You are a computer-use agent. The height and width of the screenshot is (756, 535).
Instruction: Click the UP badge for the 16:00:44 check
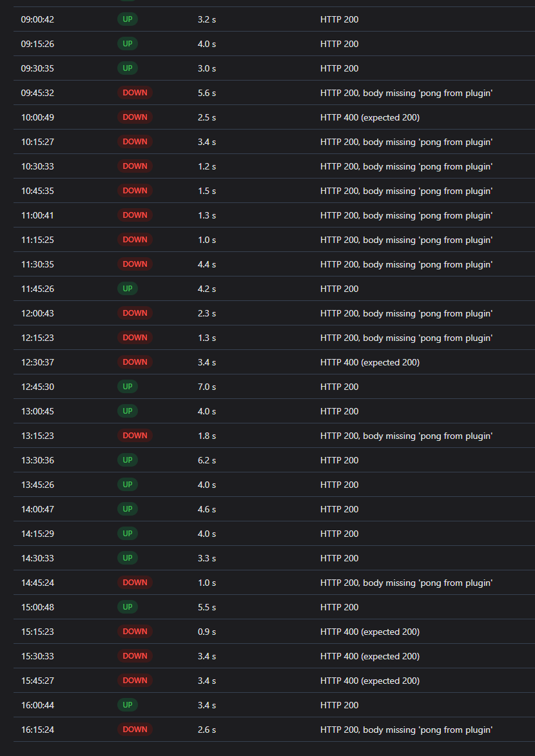click(127, 705)
